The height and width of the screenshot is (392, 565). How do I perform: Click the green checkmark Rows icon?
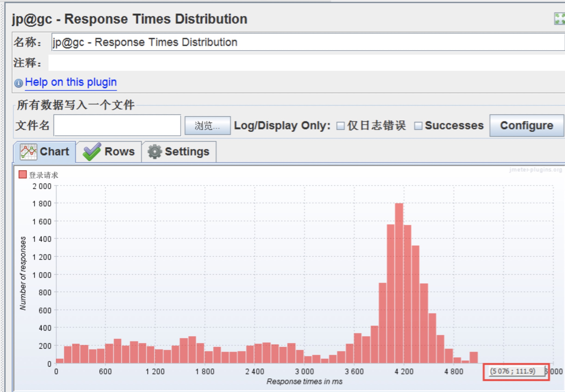click(x=92, y=152)
